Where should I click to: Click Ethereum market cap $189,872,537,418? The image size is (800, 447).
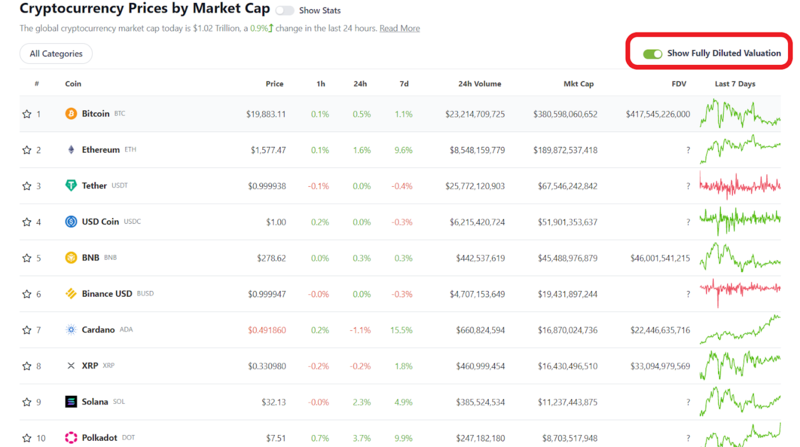[x=565, y=150]
